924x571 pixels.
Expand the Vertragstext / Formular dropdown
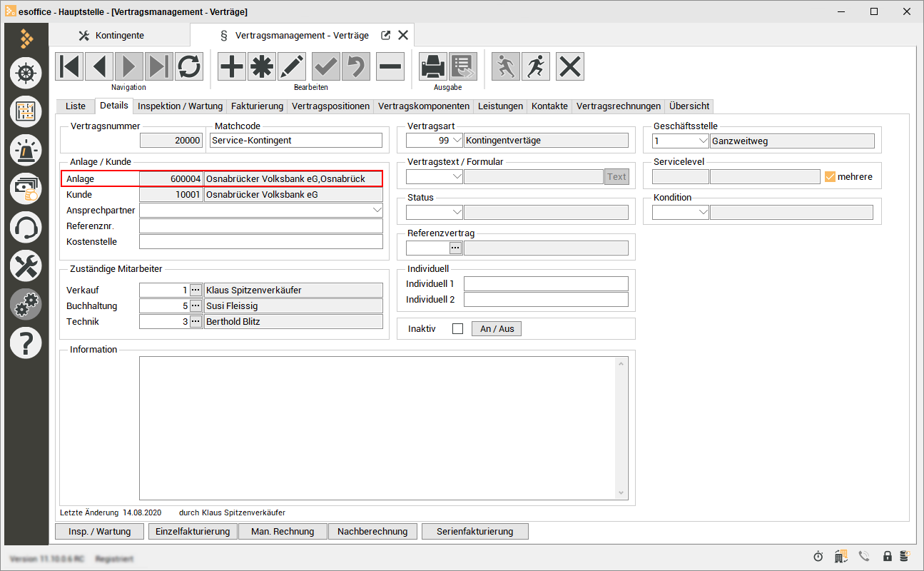457,176
